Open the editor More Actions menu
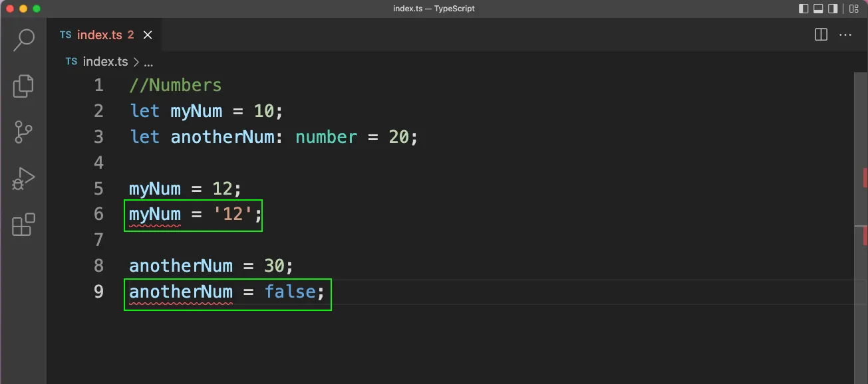This screenshot has width=868, height=384. [x=845, y=35]
